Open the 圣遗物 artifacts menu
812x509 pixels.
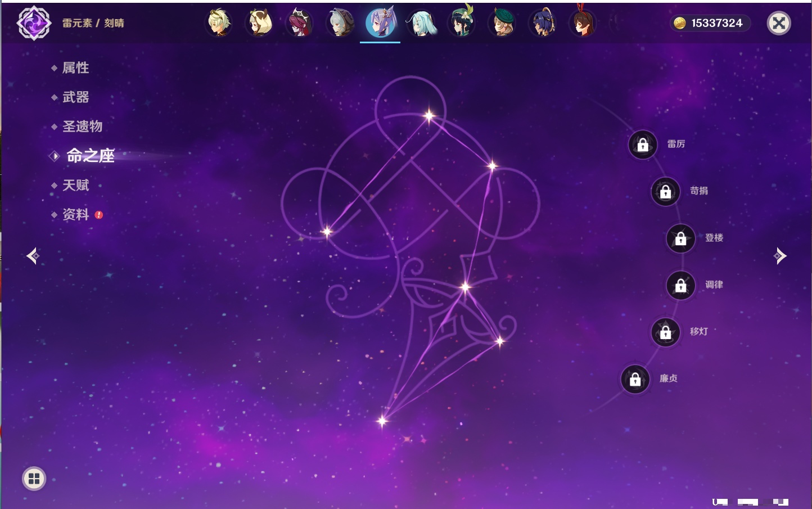click(82, 127)
